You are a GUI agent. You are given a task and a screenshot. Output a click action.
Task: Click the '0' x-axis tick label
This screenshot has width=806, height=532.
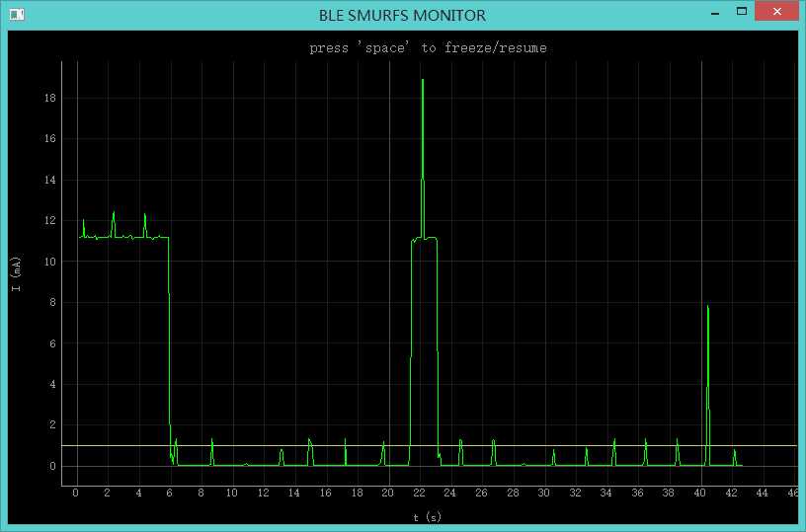pyautogui.click(x=75, y=493)
